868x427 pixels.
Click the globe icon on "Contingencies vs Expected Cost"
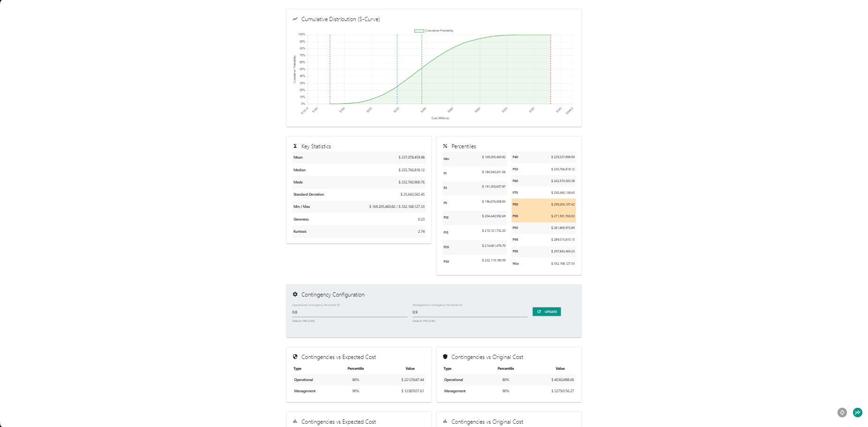pyautogui.click(x=295, y=357)
